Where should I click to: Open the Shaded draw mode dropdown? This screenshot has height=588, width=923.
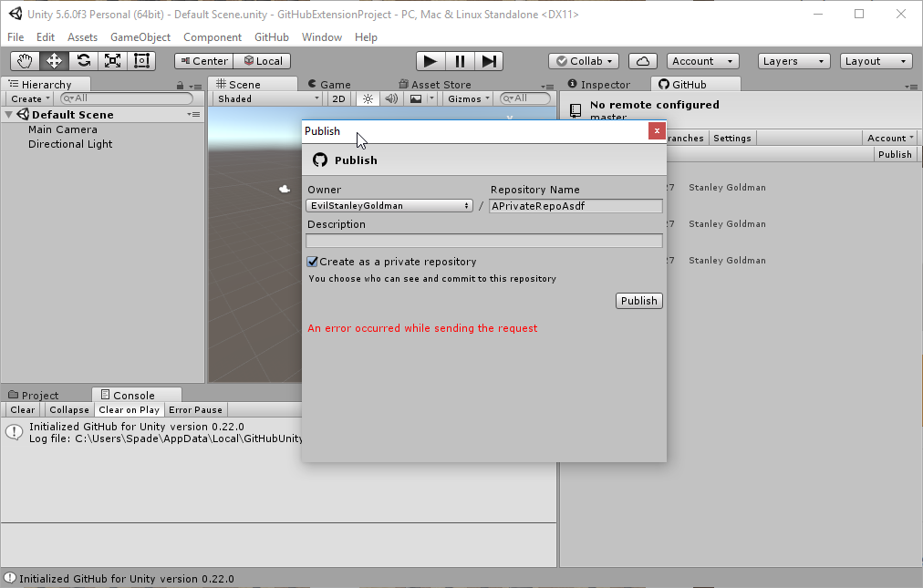click(x=268, y=98)
